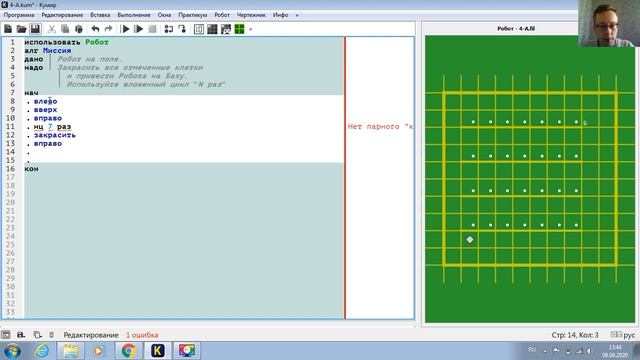The height and width of the screenshot is (360, 640).
Task: Click the Step over toolbar icon
Action: pyautogui.click(x=169, y=29)
